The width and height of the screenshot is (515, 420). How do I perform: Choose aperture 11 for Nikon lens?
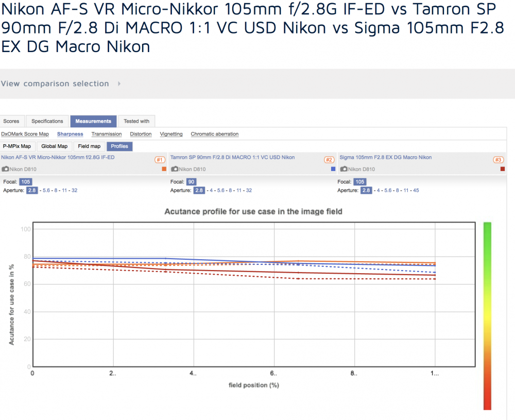[64, 190]
